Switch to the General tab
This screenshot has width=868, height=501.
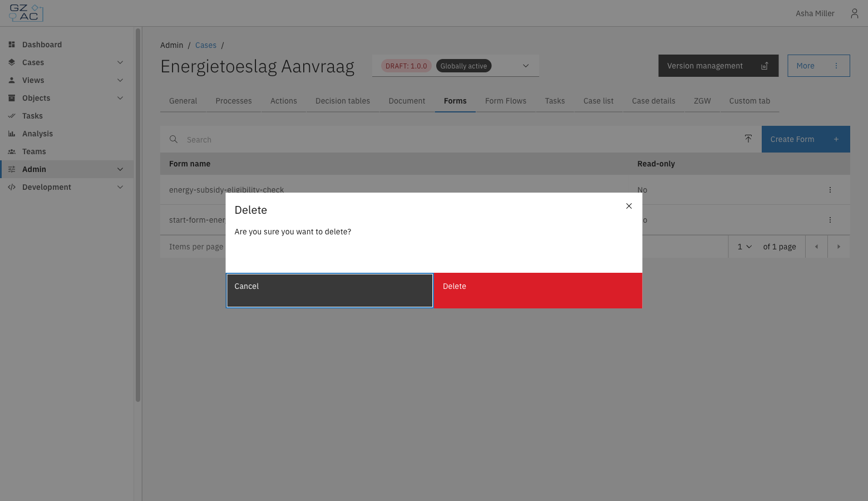click(183, 101)
